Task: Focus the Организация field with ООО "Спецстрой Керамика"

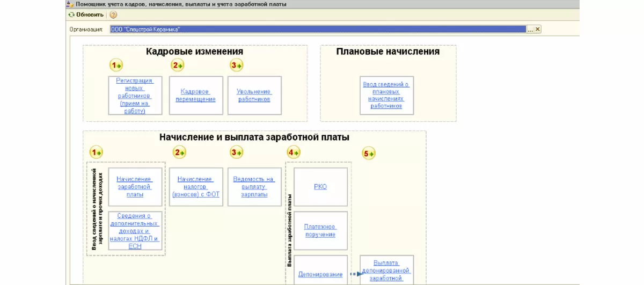Action: point(318,30)
